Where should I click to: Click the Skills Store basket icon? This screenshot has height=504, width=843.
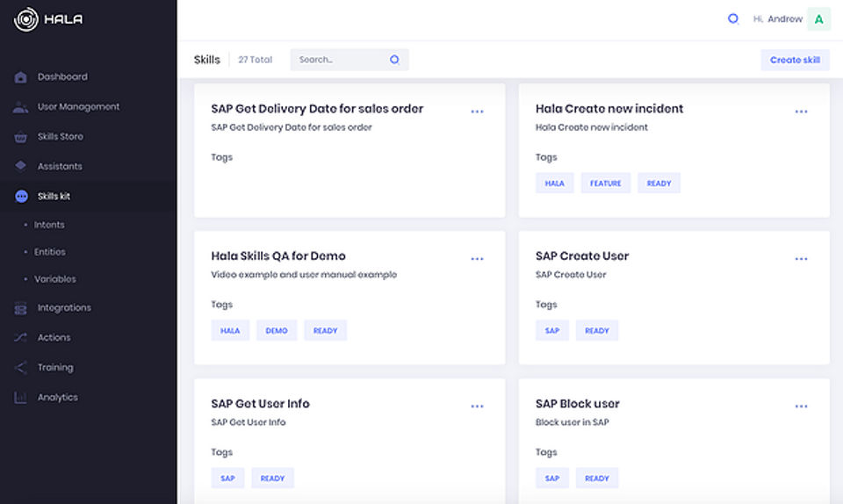20,137
